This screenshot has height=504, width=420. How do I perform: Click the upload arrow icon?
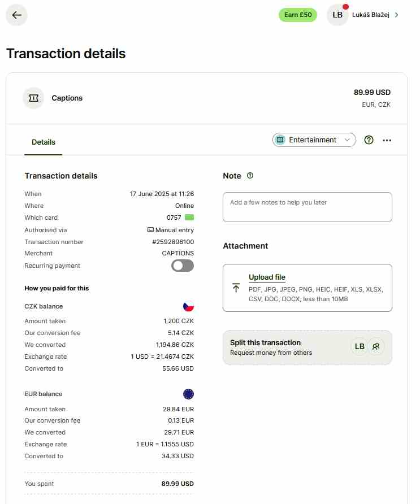click(x=236, y=288)
